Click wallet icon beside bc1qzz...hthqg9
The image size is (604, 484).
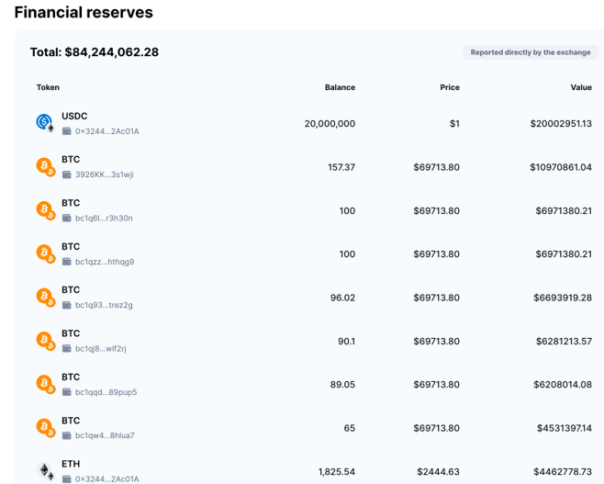point(67,262)
